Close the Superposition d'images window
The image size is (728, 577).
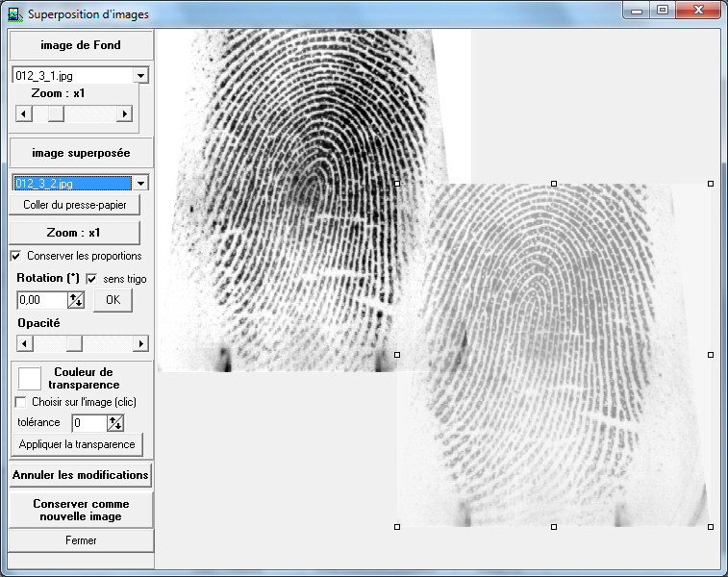[698, 11]
